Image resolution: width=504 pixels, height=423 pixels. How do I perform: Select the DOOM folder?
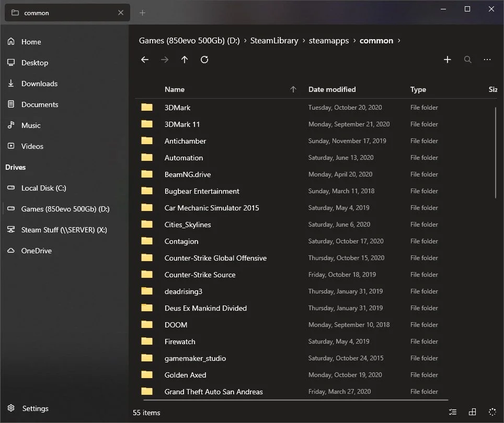(316, 325)
